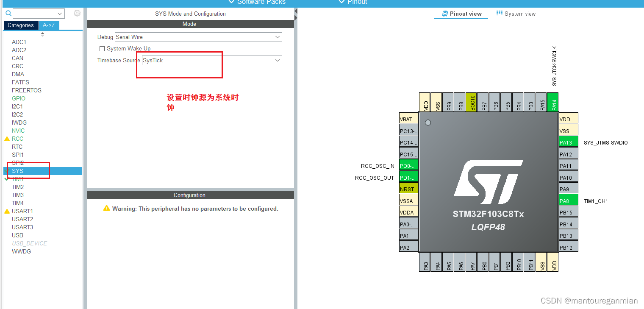Select NVIC in the peripheral list
Viewport: 644px width, 309px height.
[x=18, y=131]
